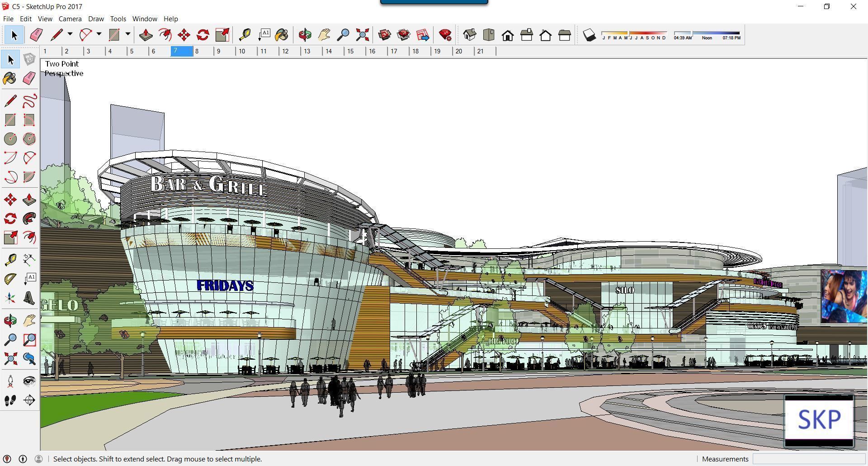The width and height of the screenshot is (868, 466).
Task: Choose the Offset tool in top toolbar
Action: [x=165, y=35]
